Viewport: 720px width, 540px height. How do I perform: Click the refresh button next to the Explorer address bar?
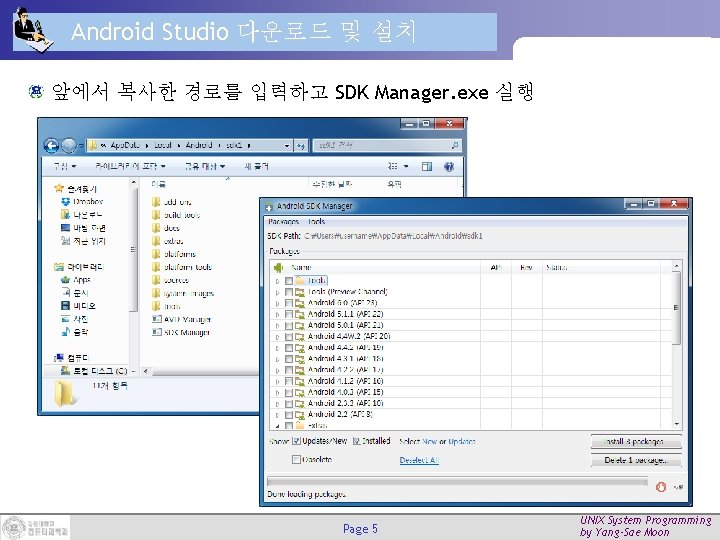pos(301,146)
